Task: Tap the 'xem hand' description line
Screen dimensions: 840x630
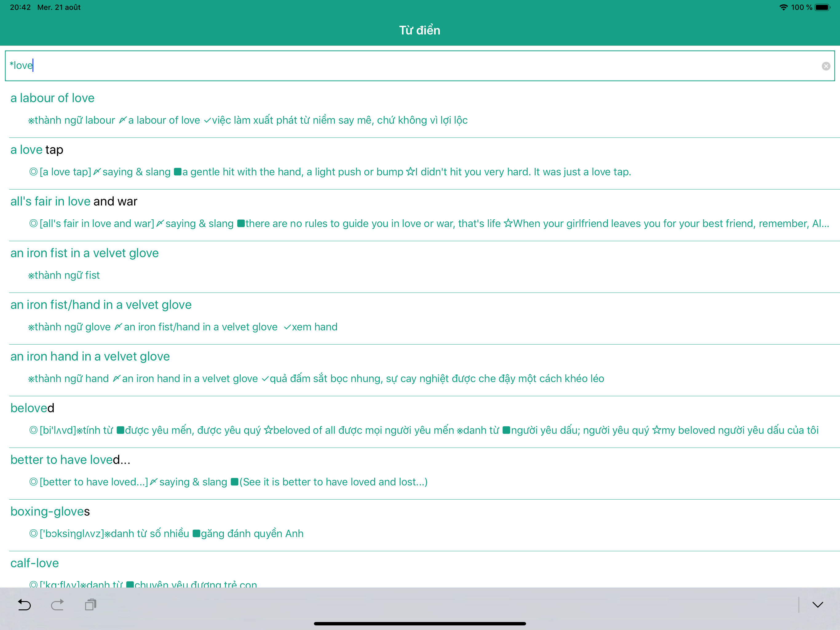Action: click(315, 327)
